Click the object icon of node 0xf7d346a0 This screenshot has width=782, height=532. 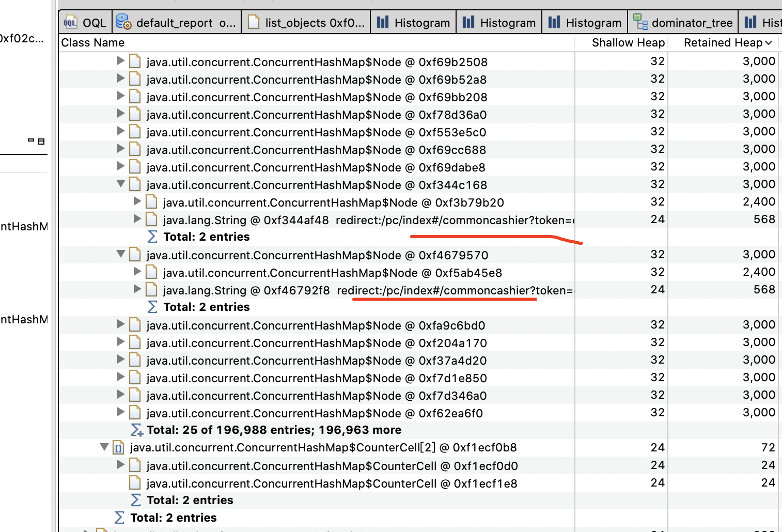click(135, 395)
